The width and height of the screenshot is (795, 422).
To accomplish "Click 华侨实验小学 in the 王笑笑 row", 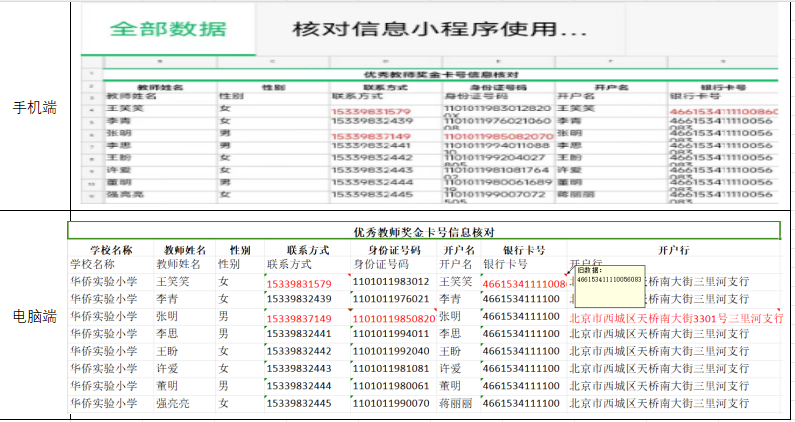I will (104, 282).
